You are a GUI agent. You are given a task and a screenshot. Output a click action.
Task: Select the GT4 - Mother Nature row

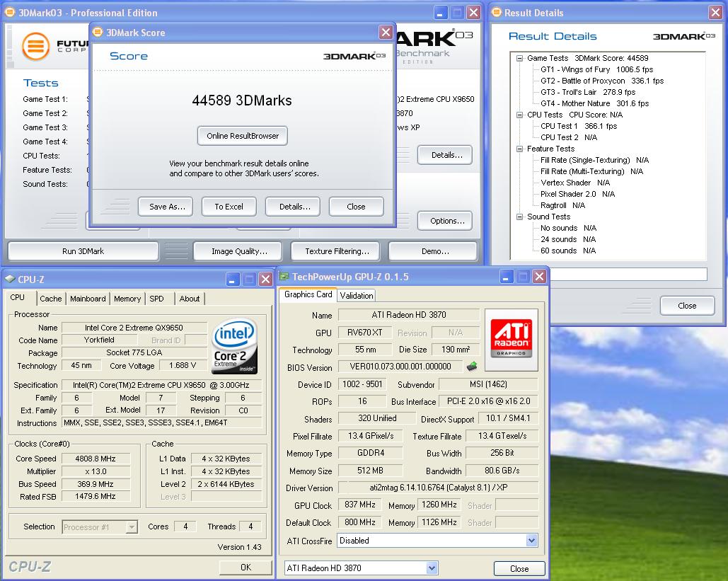[595, 103]
